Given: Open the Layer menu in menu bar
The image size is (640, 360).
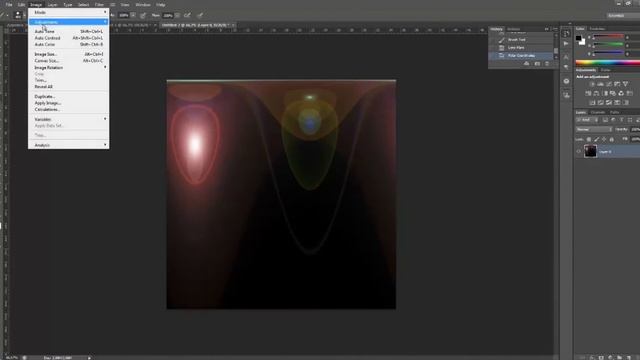Looking at the screenshot, I should point(53,4).
